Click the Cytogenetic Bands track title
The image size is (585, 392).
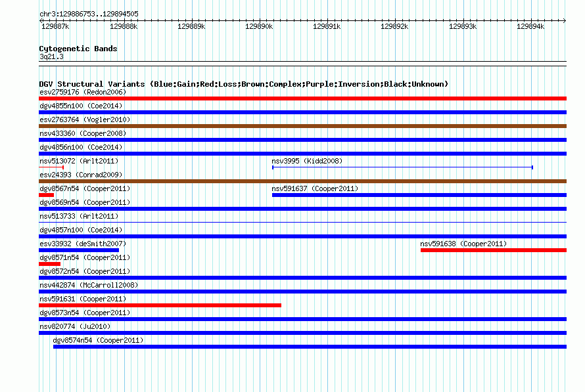[x=78, y=49]
